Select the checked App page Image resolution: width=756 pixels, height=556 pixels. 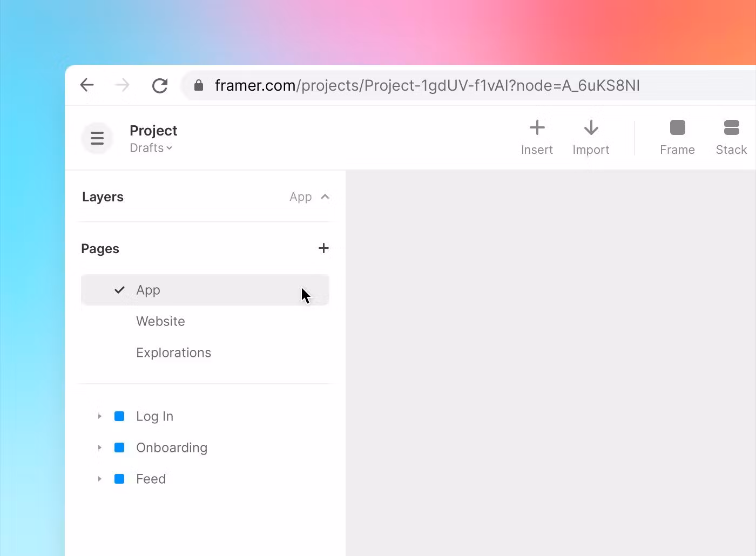[148, 290]
